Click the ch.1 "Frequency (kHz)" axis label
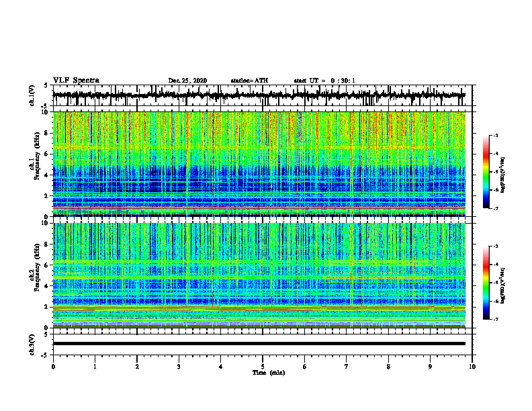532x411 pixels. coord(37,156)
